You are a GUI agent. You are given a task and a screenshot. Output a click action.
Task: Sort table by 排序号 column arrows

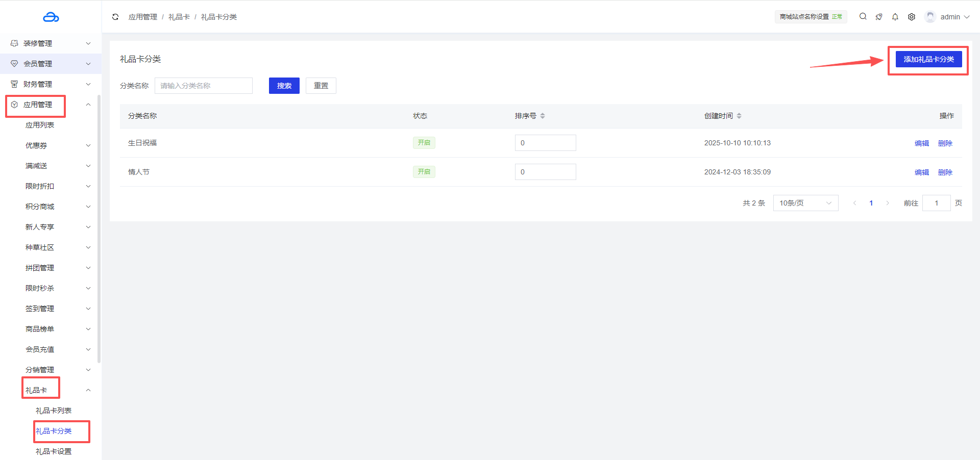coord(543,116)
